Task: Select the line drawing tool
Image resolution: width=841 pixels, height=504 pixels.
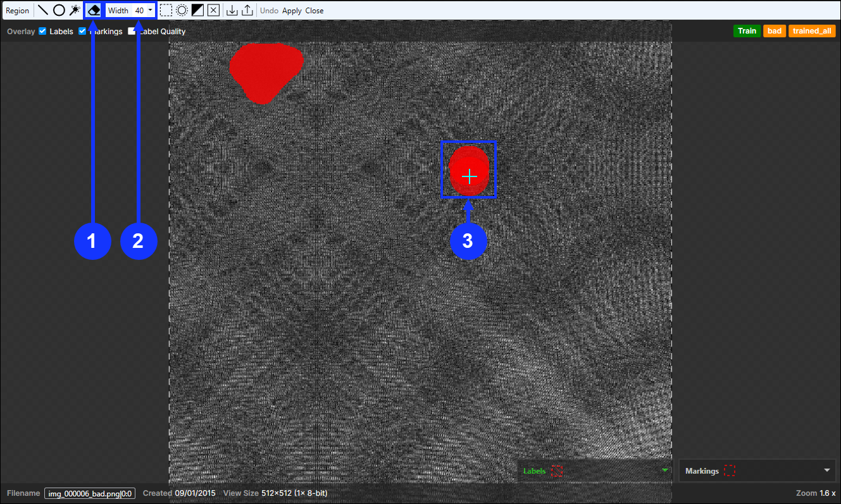Action: click(x=43, y=10)
